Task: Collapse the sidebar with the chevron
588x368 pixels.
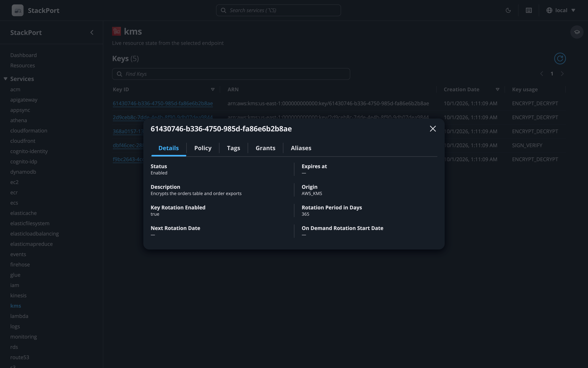Action: 92,32
